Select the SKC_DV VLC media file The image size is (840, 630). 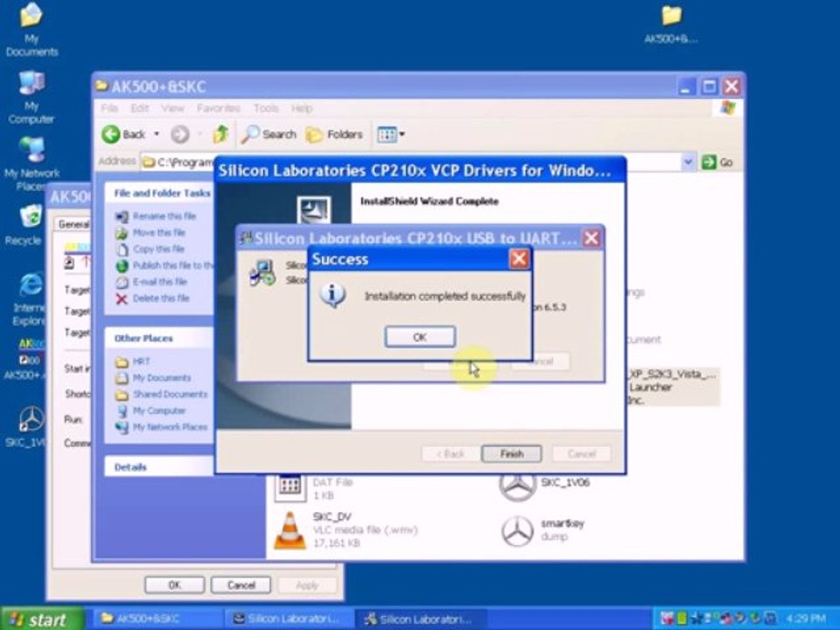pos(346,530)
